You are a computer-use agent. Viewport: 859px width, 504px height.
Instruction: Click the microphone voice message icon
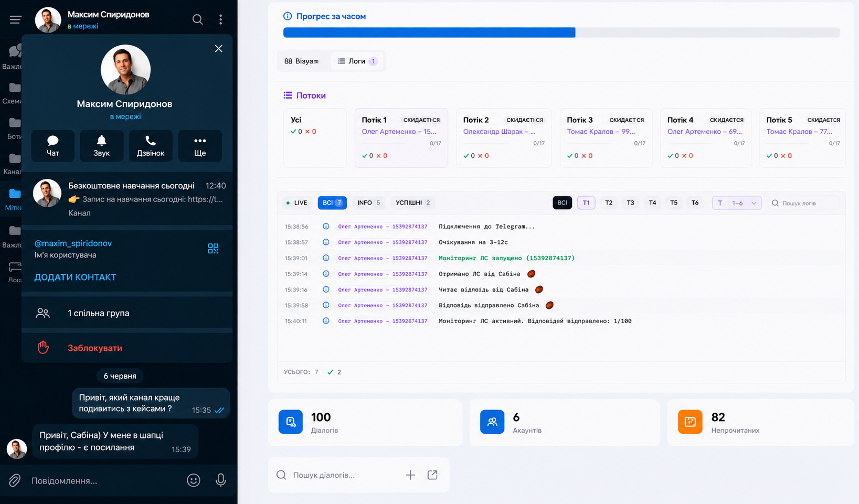click(x=221, y=480)
